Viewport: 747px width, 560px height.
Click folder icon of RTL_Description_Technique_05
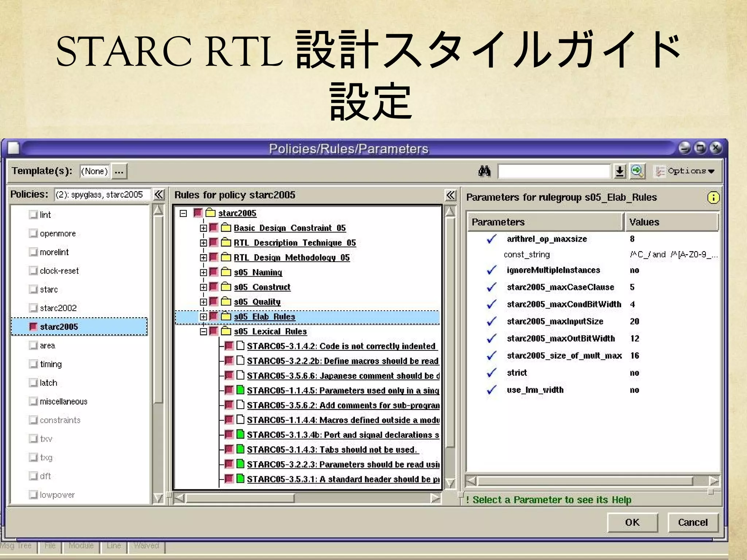coord(226,242)
